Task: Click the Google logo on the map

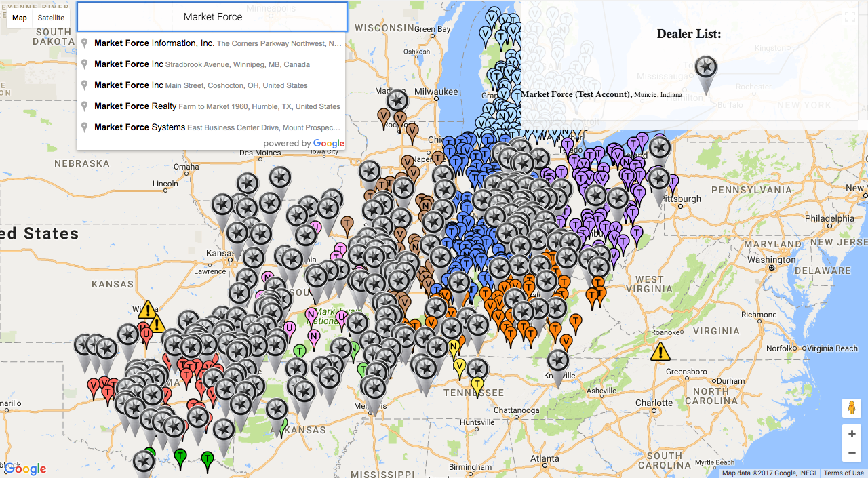Action: pyautogui.click(x=26, y=469)
